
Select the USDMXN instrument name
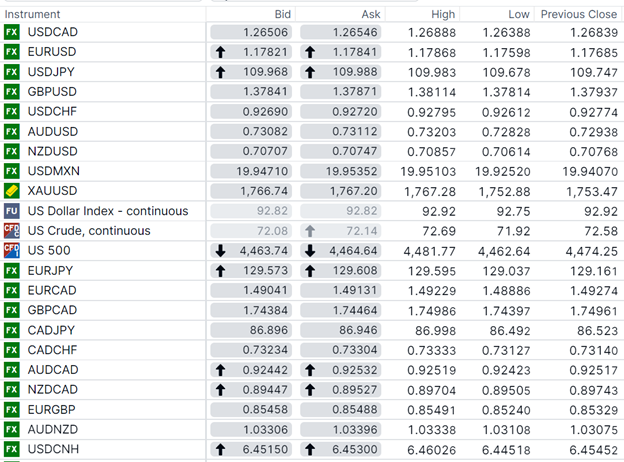[54, 171]
